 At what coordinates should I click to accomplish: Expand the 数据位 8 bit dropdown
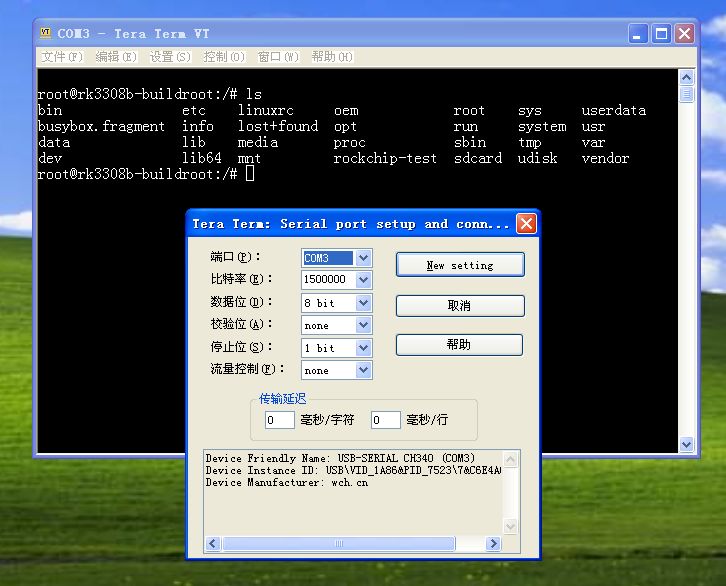363,303
